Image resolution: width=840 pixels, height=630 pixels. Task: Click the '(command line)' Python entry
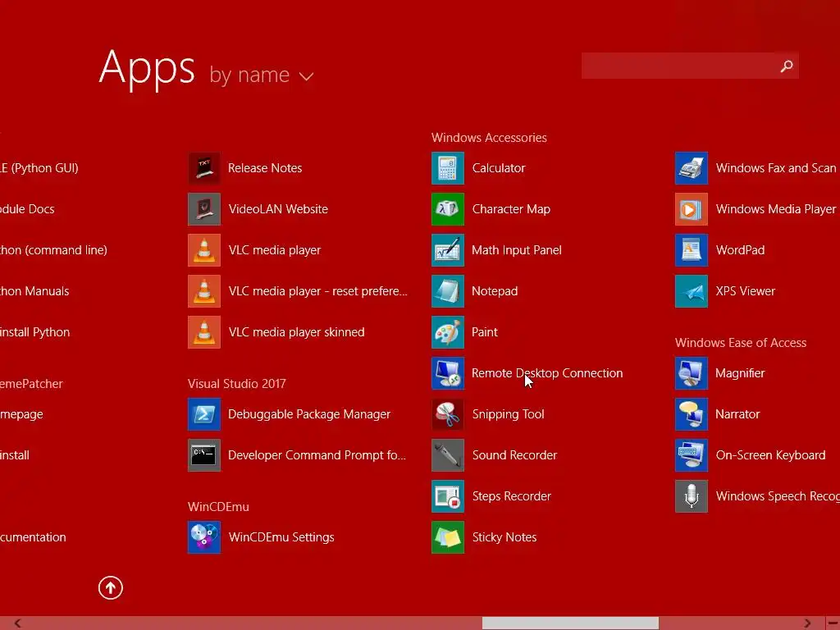point(53,250)
